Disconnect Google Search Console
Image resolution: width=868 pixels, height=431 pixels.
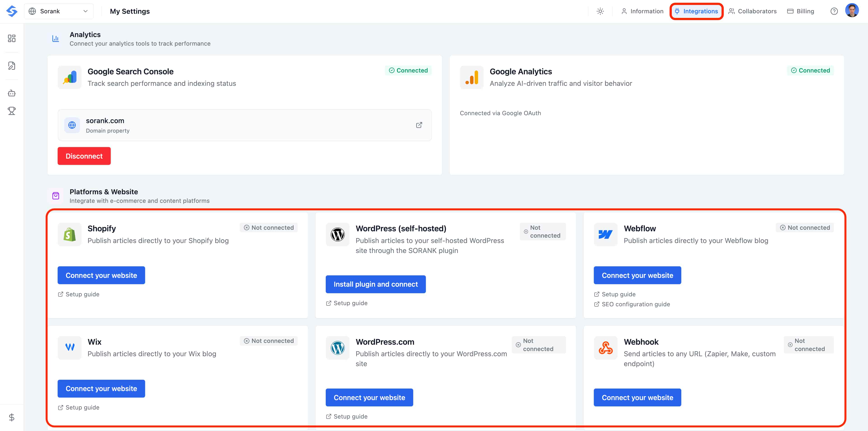pos(84,156)
